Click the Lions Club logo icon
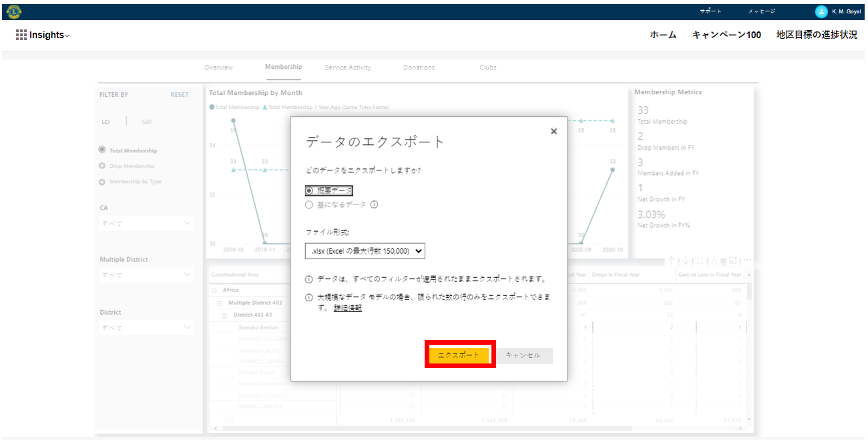Viewport: 868px width, 445px height. (x=13, y=11)
